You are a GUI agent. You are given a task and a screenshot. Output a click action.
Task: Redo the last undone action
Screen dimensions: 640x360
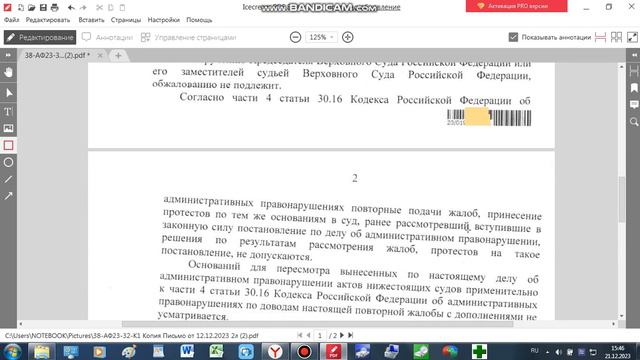83,7
